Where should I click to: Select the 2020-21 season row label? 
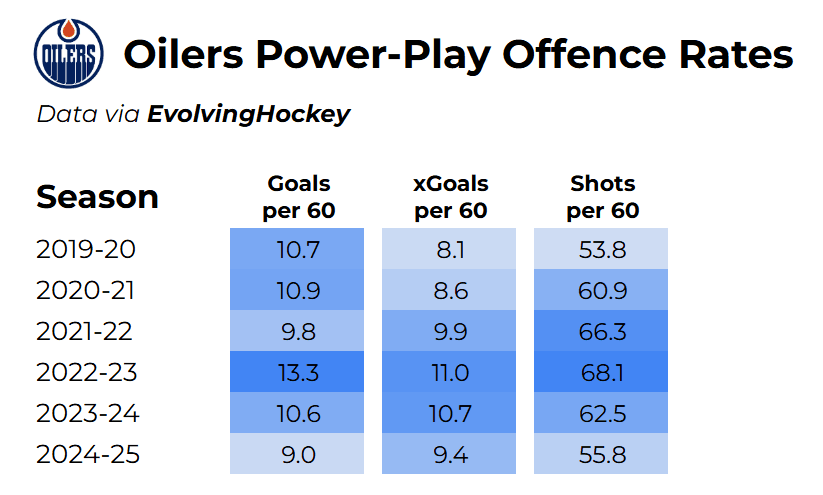(85, 290)
